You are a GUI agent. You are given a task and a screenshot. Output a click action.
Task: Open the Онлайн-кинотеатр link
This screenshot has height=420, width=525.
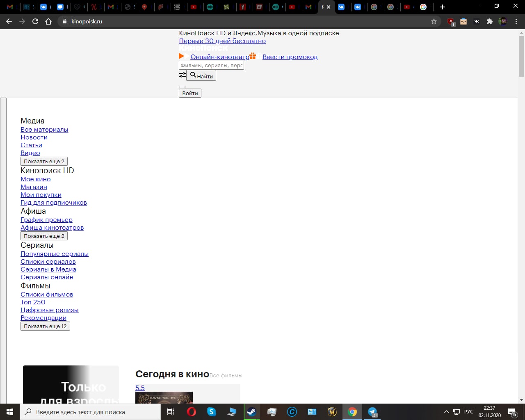(x=220, y=57)
